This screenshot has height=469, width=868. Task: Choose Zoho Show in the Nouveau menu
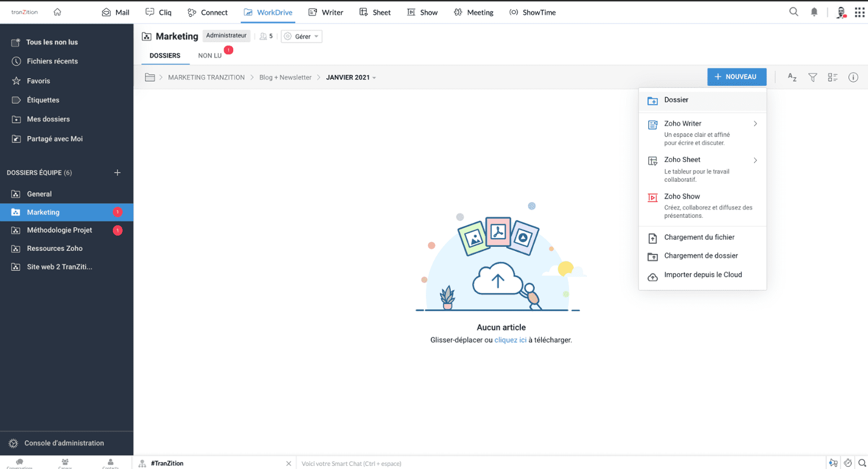[x=703, y=206]
